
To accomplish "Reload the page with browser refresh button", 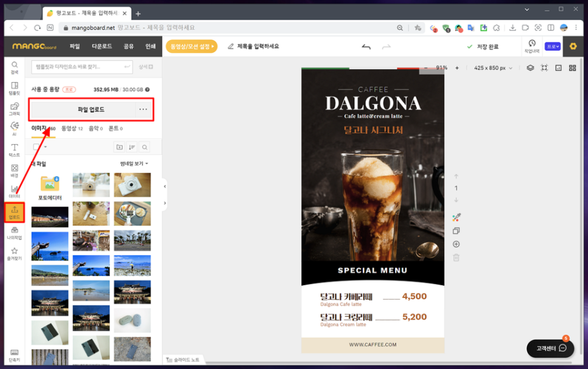I will pos(37,28).
